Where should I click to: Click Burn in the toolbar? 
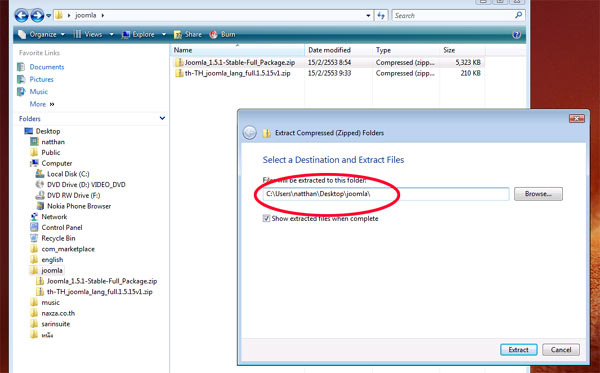pos(222,34)
